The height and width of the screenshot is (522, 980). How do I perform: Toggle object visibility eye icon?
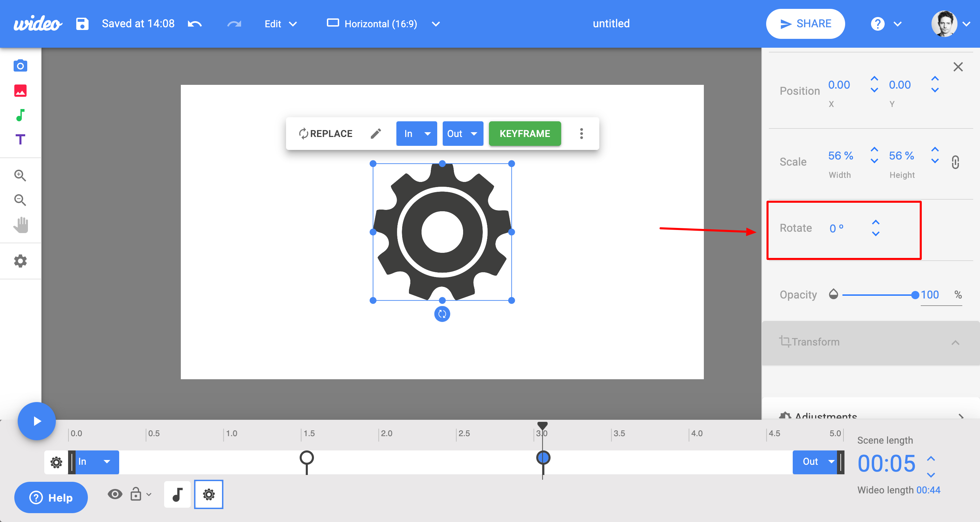pyautogui.click(x=114, y=495)
